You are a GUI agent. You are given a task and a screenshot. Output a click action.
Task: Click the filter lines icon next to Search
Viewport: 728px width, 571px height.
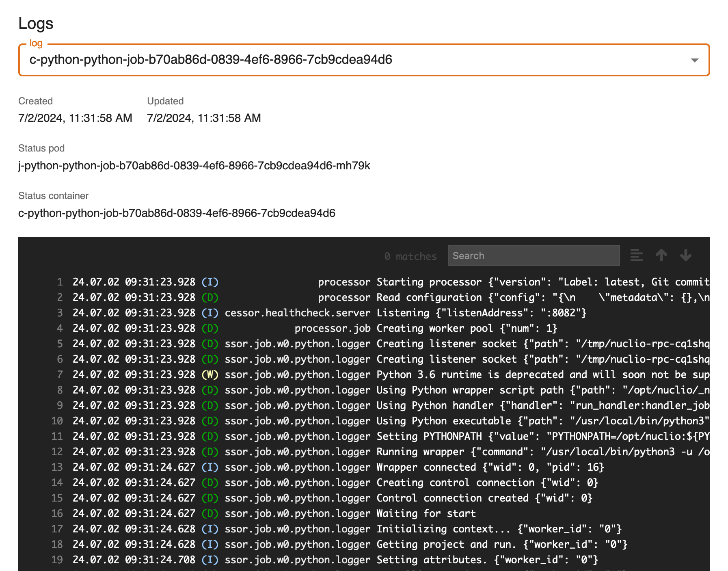pos(636,255)
